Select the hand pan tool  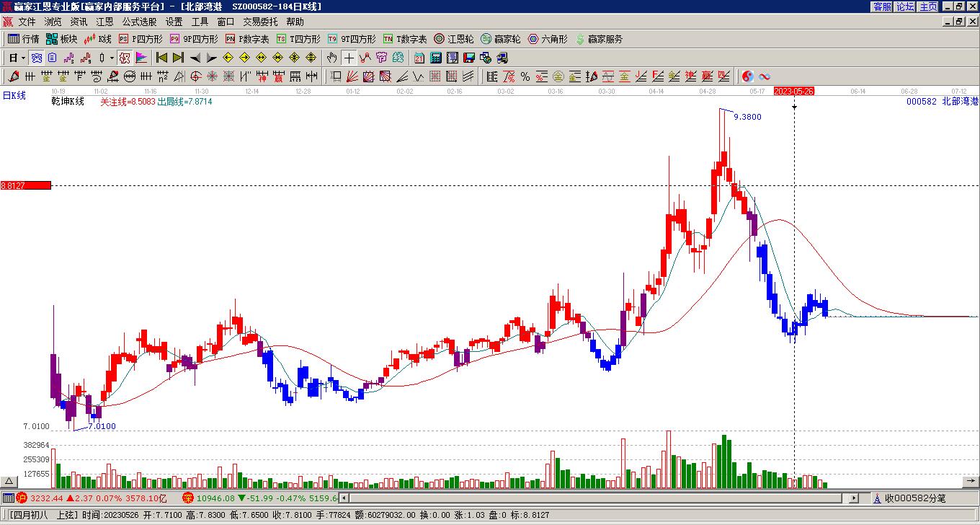(331, 58)
